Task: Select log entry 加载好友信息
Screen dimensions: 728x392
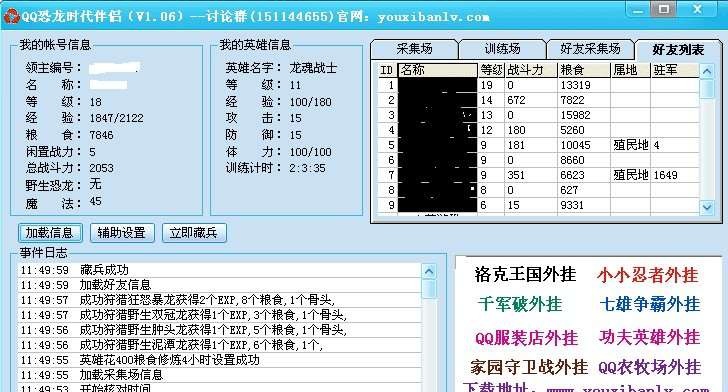Action: pyautogui.click(x=220, y=285)
